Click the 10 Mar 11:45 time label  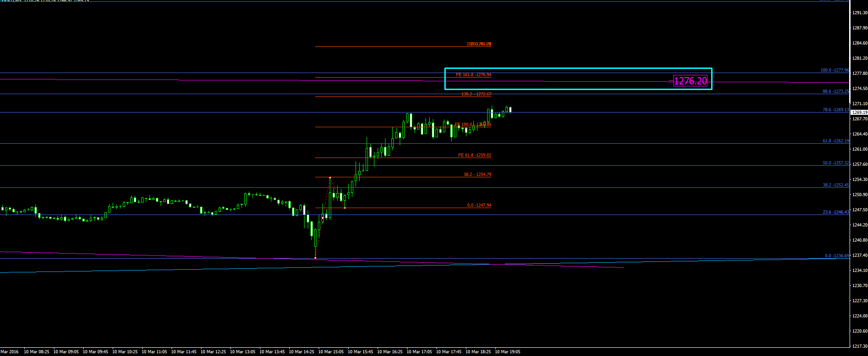[184, 352]
